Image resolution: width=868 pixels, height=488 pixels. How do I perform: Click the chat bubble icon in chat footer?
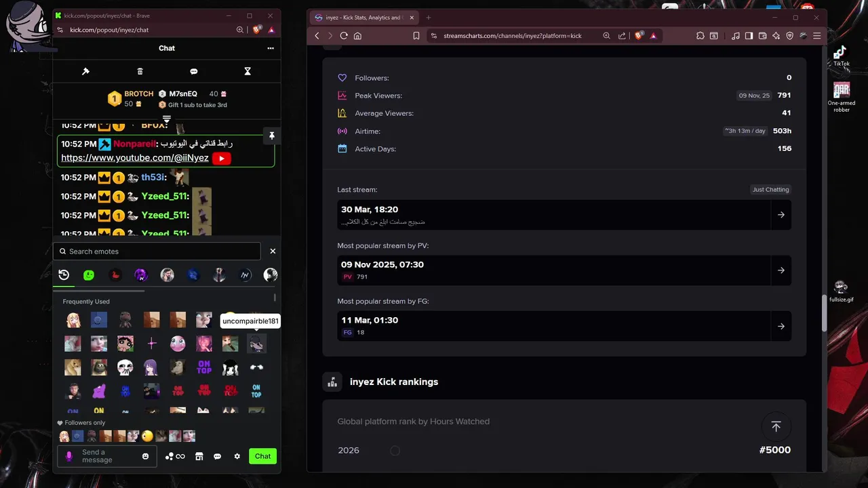[217, 456]
